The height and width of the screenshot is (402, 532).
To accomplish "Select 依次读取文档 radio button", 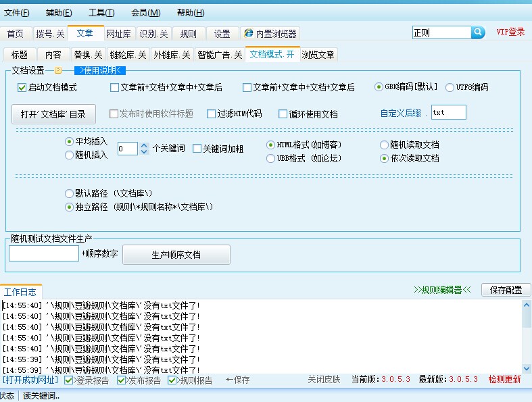I will (x=384, y=158).
